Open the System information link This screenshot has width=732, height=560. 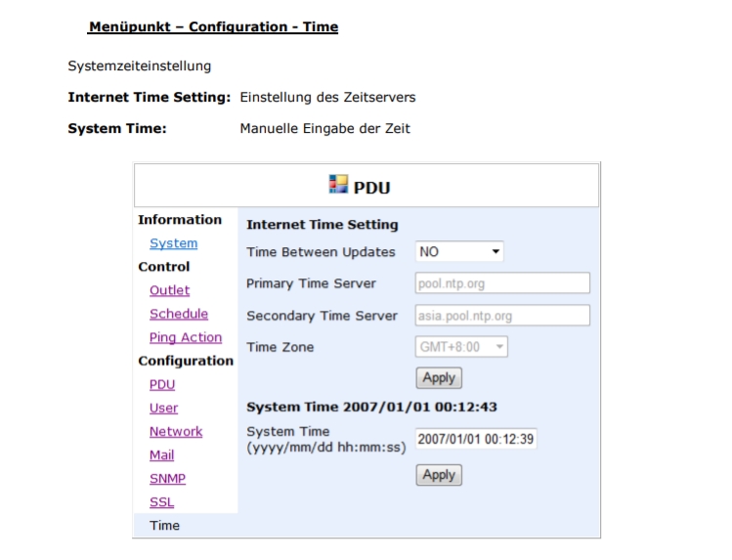tap(173, 243)
